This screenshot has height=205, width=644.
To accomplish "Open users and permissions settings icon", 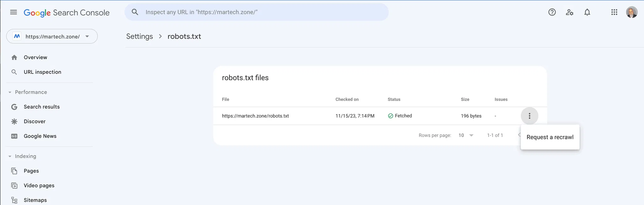I will pos(569,12).
